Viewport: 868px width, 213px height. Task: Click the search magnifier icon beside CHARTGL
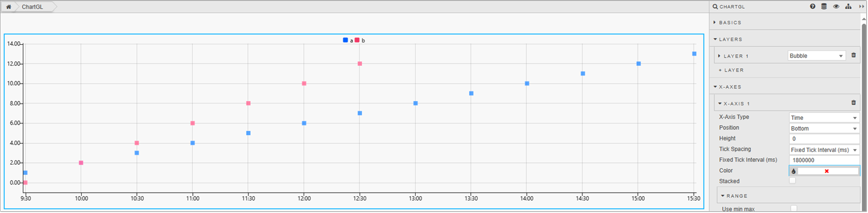(x=715, y=6)
